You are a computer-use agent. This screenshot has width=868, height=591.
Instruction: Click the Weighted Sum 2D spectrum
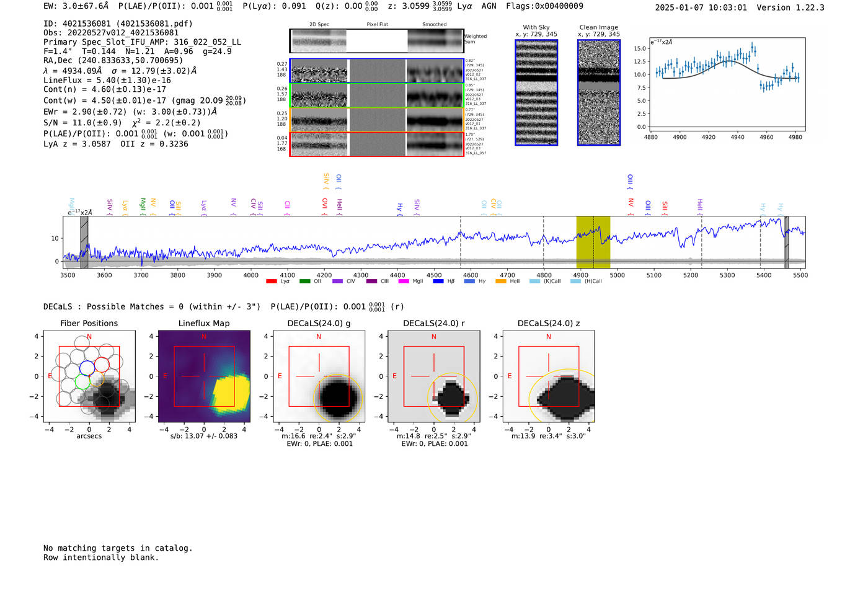(x=376, y=41)
